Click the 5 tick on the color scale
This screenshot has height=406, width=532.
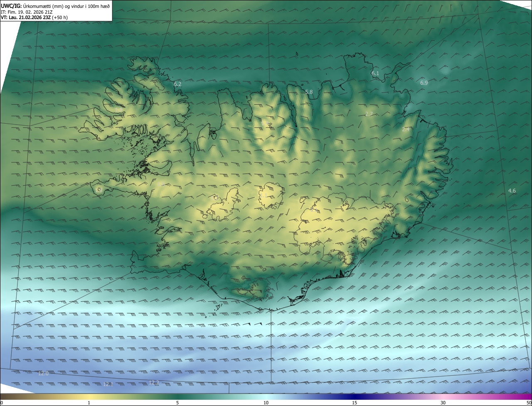coord(177,403)
